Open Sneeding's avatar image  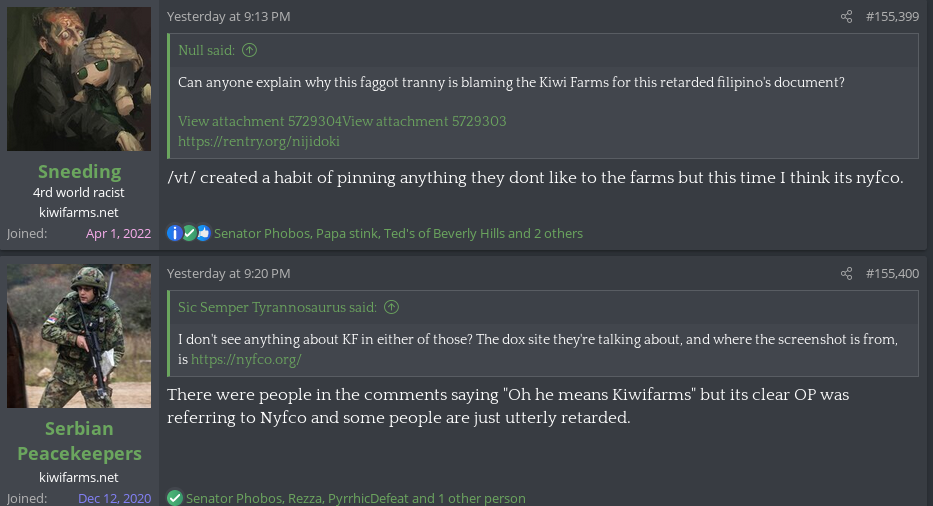click(79, 79)
